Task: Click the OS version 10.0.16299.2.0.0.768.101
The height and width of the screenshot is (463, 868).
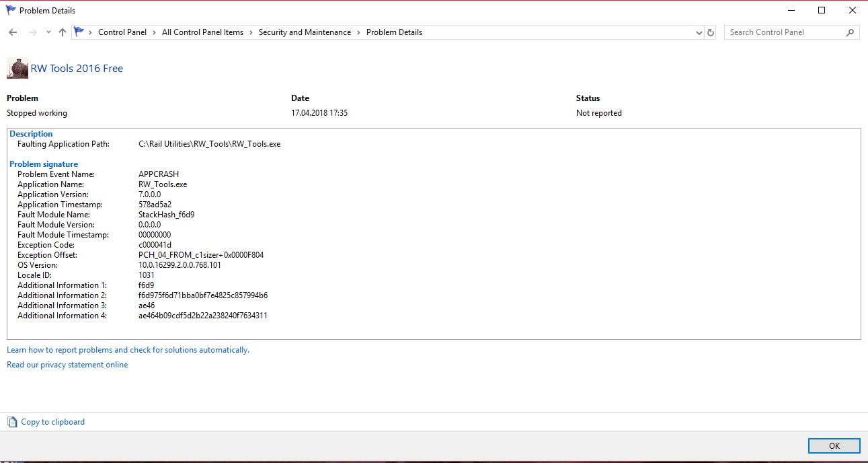Action: coord(180,265)
